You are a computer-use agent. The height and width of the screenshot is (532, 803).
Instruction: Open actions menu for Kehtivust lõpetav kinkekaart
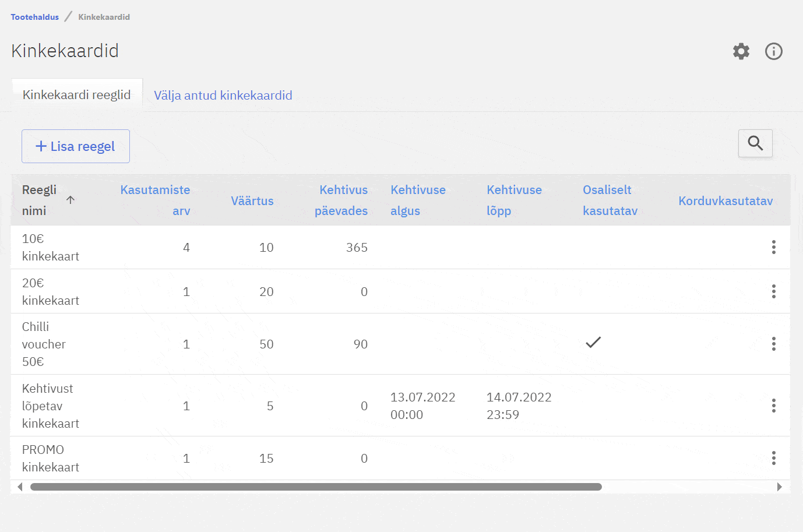(x=773, y=406)
